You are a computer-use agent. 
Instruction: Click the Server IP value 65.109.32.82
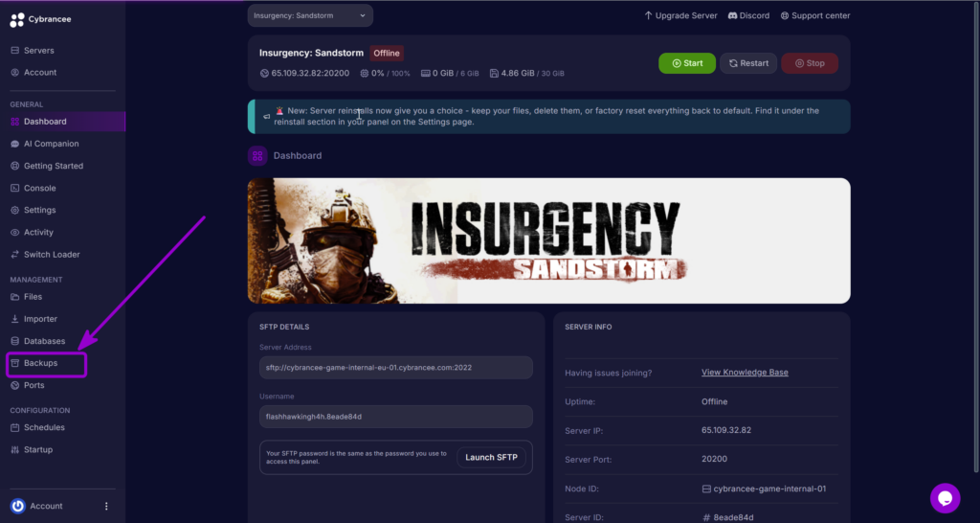coord(726,430)
